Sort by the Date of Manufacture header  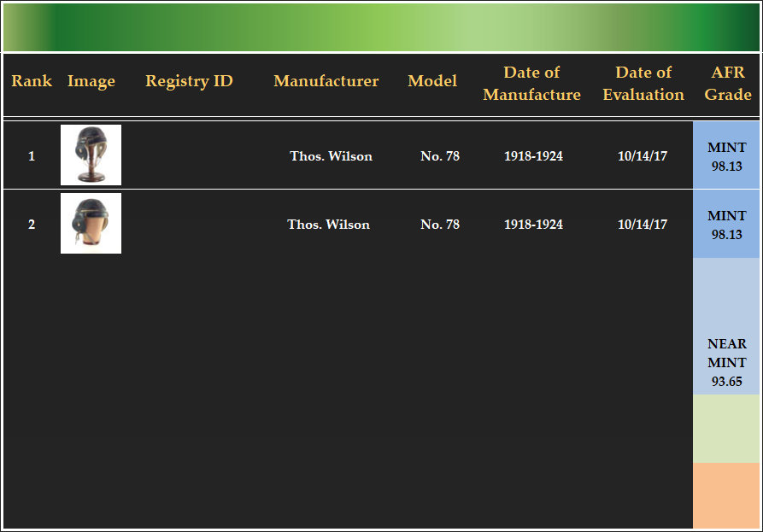531,84
